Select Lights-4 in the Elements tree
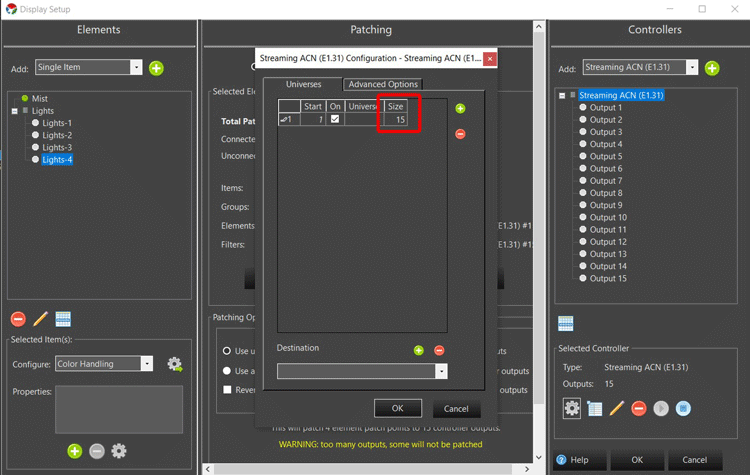750x475 pixels. (x=57, y=160)
